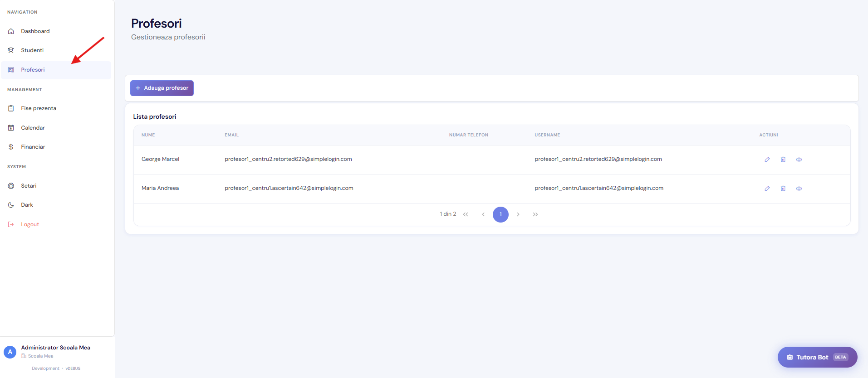
Task: Click the NUMAR TELEFON column header
Action: pyautogui.click(x=469, y=135)
